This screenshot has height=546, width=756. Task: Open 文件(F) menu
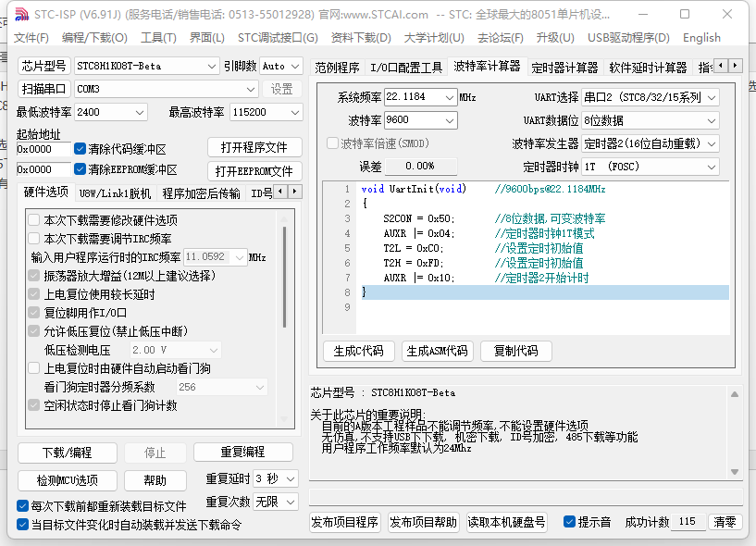coord(31,38)
